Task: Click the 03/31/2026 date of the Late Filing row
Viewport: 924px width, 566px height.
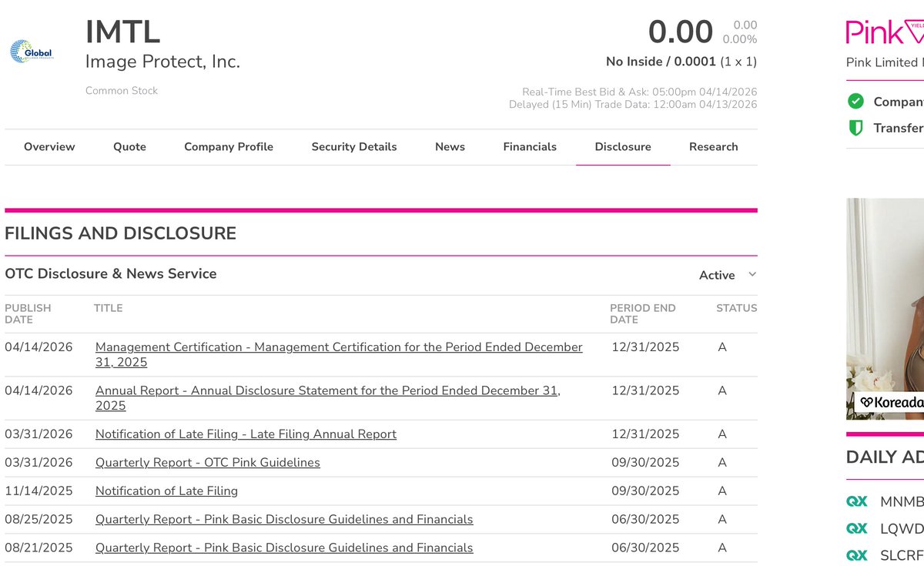Action: [38, 434]
